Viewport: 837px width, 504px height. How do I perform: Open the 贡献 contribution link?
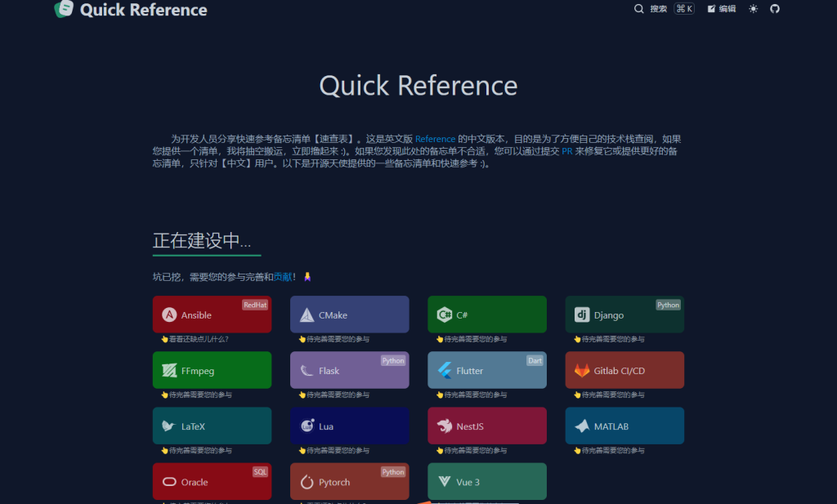[282, 277]
